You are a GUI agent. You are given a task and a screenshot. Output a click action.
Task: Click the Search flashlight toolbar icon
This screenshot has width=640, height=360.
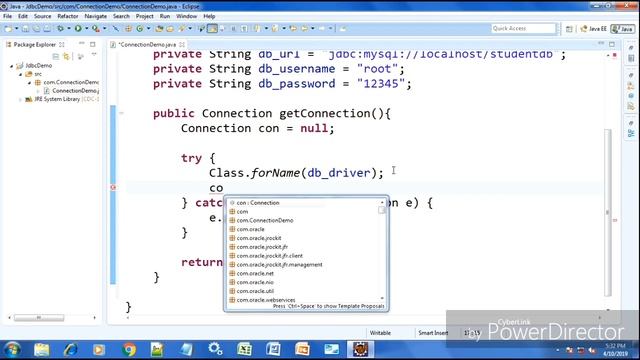(x=182, y=29)
